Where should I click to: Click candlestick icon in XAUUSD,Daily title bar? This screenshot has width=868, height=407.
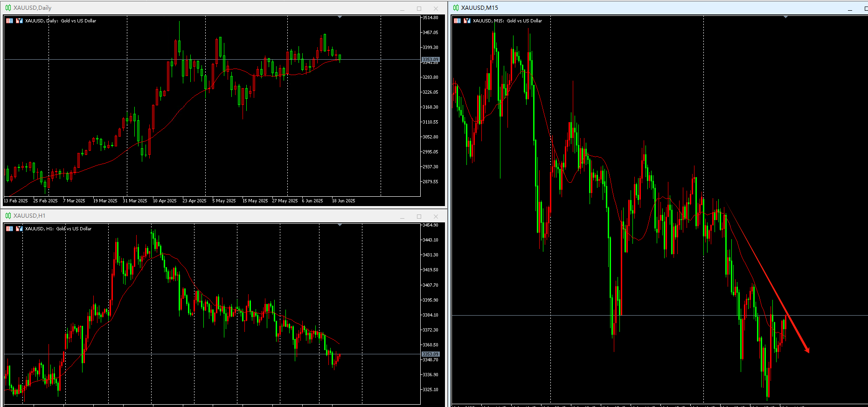tap(8, 8)
